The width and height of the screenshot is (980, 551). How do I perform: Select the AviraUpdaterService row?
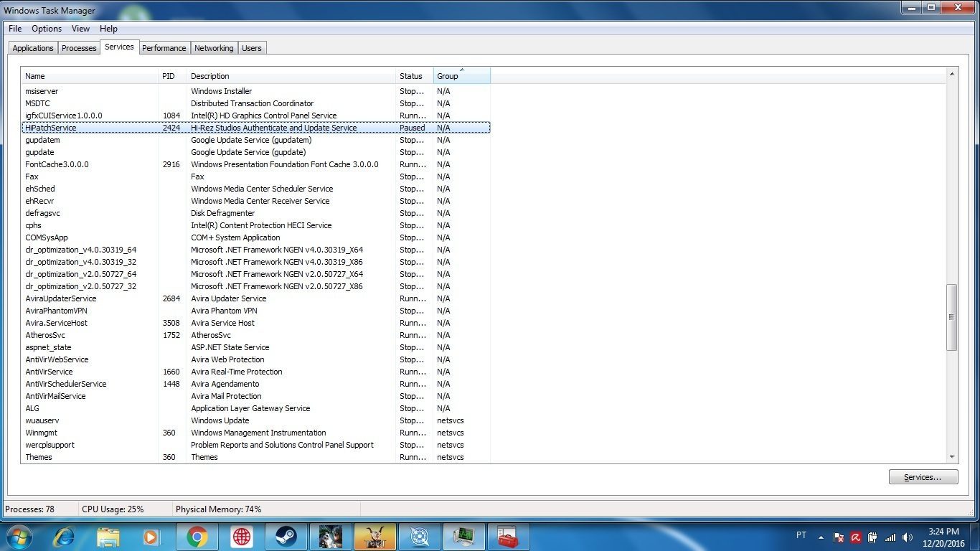(x=256, y=298)
